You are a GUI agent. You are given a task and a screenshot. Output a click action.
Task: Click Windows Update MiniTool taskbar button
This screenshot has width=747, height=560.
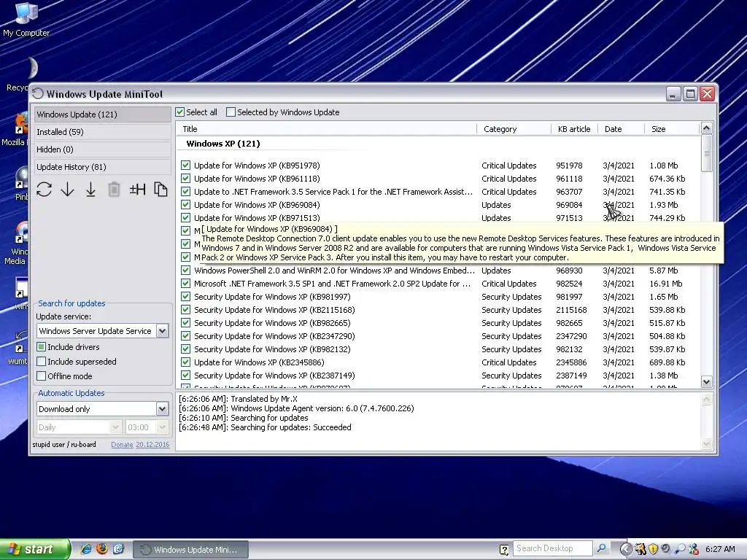(190, 550)
